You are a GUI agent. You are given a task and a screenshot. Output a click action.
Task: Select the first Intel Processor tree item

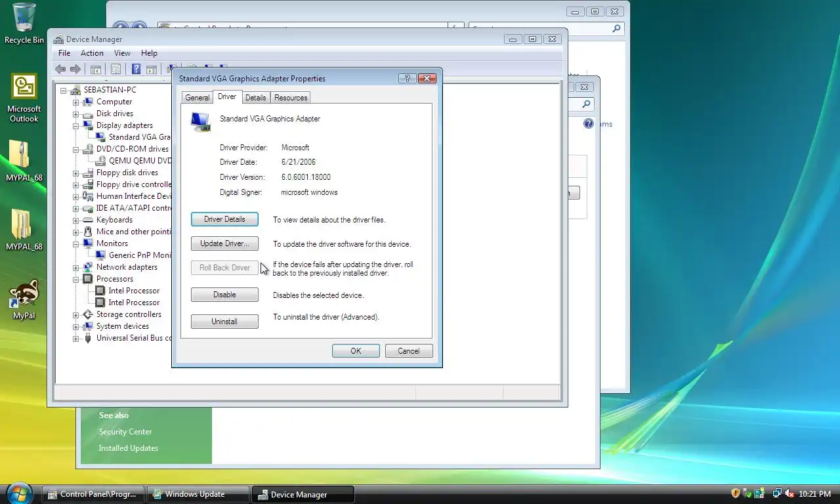[x=134, y=291]
